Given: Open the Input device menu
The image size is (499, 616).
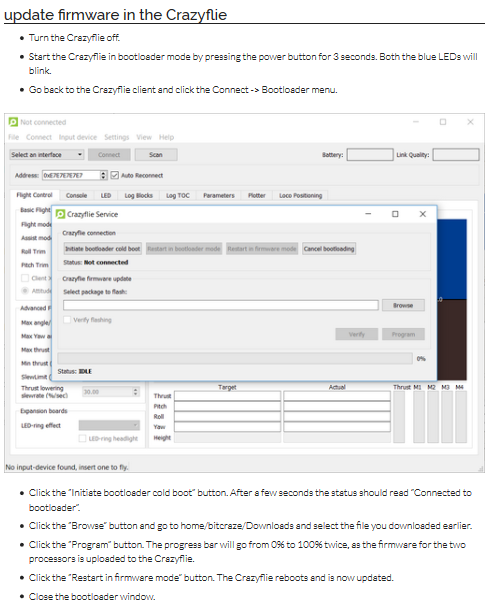Looking at the screenshot, I should coord(78,137).
